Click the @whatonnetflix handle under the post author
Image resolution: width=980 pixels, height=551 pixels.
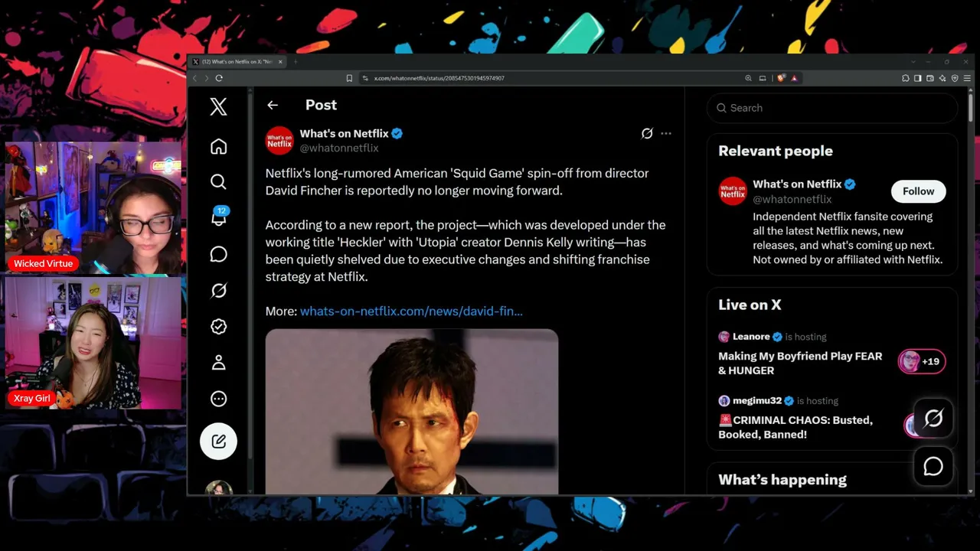click(x=339, y=148)
